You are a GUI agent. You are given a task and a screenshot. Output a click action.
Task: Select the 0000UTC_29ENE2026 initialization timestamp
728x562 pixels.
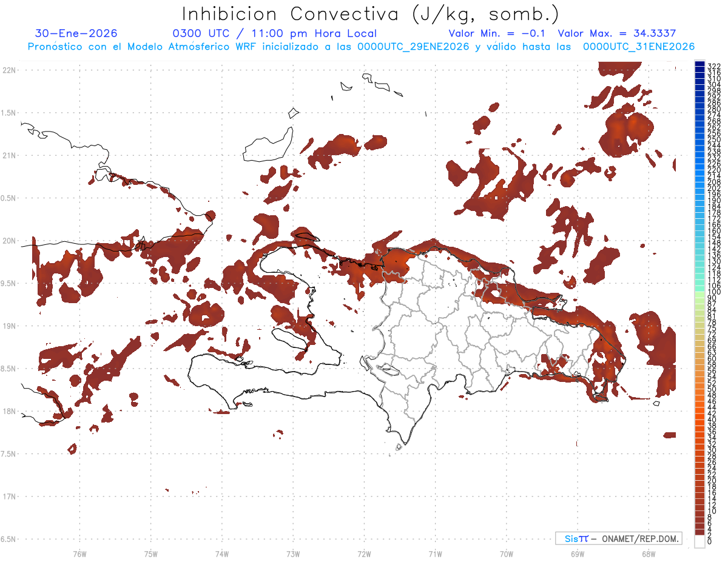(x=414, y=47)
